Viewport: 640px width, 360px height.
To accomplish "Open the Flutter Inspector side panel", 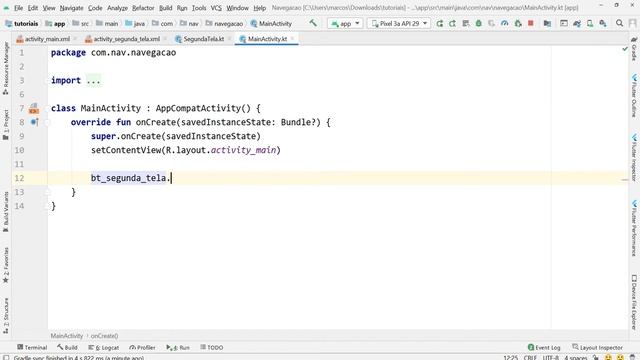I will (634, 158).
